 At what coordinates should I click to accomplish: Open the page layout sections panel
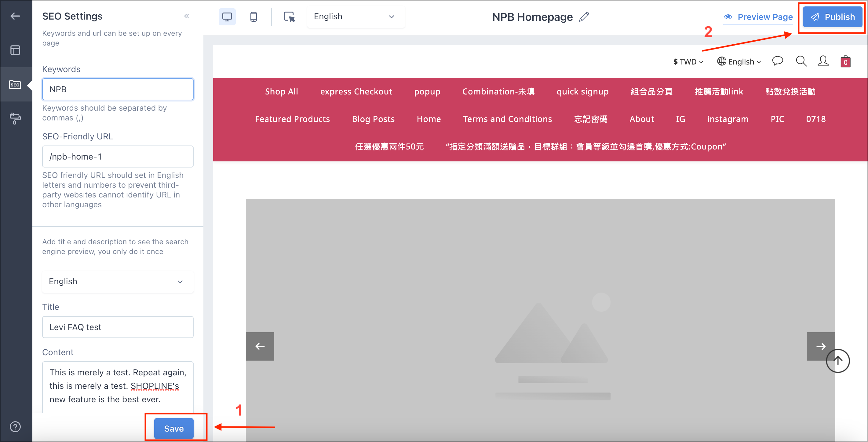[x=15, y=50]
